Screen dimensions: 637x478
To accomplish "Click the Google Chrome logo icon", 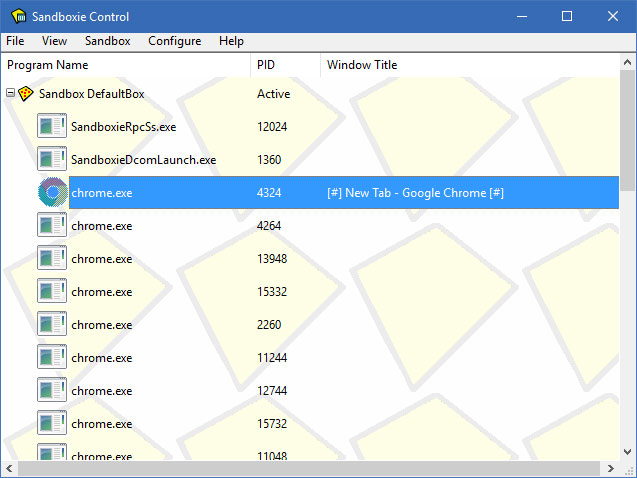I will pyautogui.click(x=52, y=193).
